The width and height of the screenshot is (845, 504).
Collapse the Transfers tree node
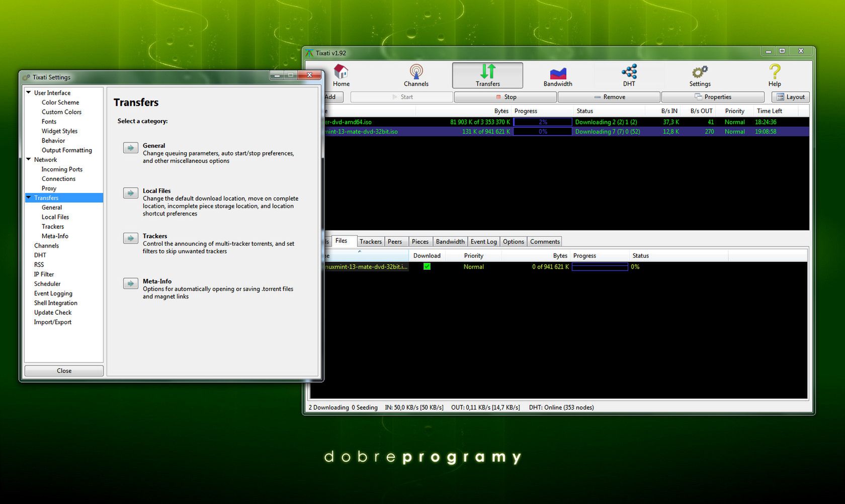pyautogui.click(x=29, y=197)
